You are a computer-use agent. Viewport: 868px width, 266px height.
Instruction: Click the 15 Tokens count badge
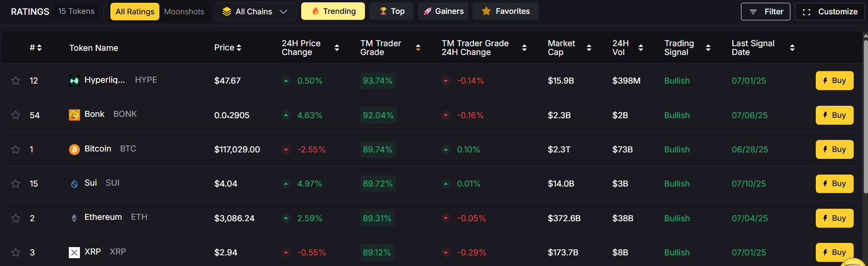[x=76, y=11]
